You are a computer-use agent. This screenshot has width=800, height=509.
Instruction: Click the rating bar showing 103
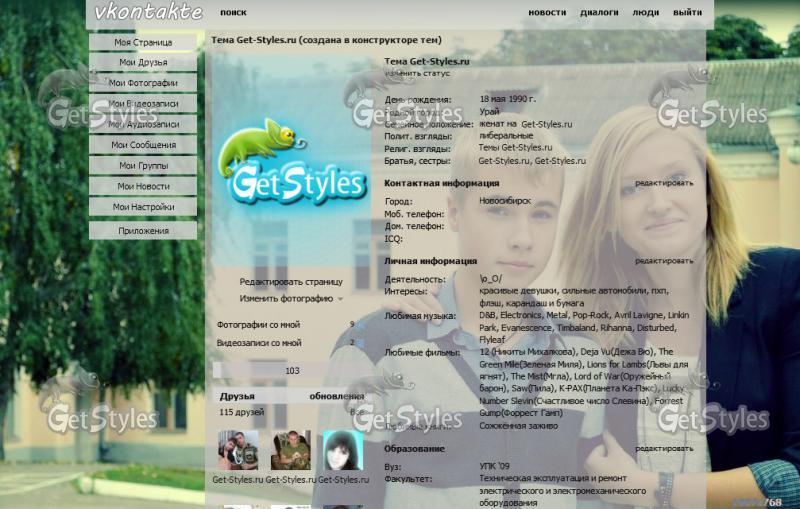click(291, 371)
